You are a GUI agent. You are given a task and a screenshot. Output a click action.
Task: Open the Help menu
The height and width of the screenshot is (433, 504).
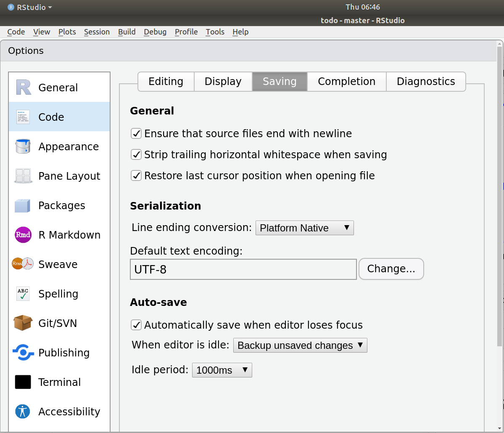pos(240,32)
